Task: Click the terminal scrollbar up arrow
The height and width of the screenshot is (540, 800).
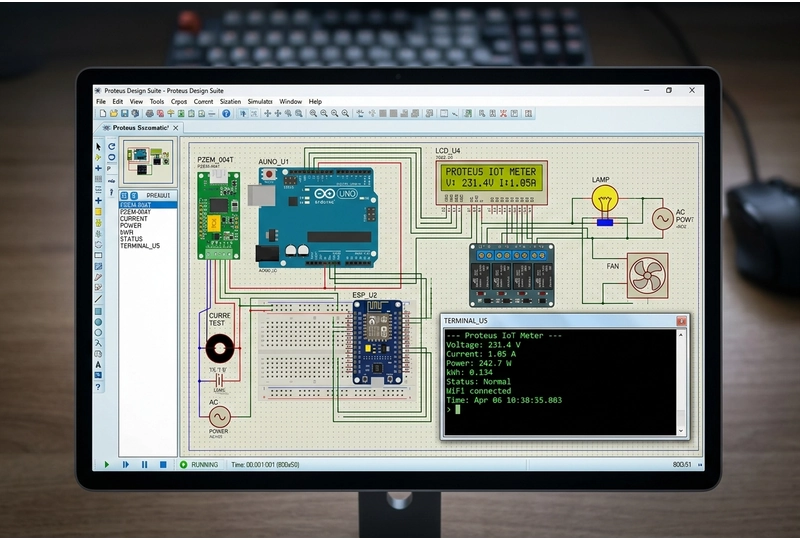Action: tap(681, 335)
